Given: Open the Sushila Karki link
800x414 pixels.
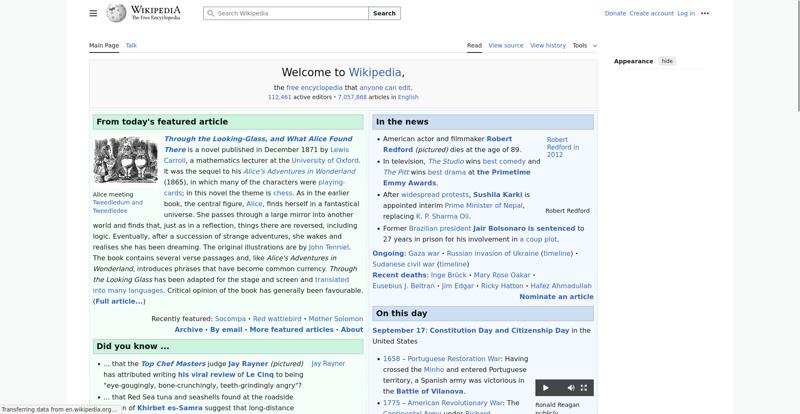Looking at the screenshot, I should coord(498,194).
